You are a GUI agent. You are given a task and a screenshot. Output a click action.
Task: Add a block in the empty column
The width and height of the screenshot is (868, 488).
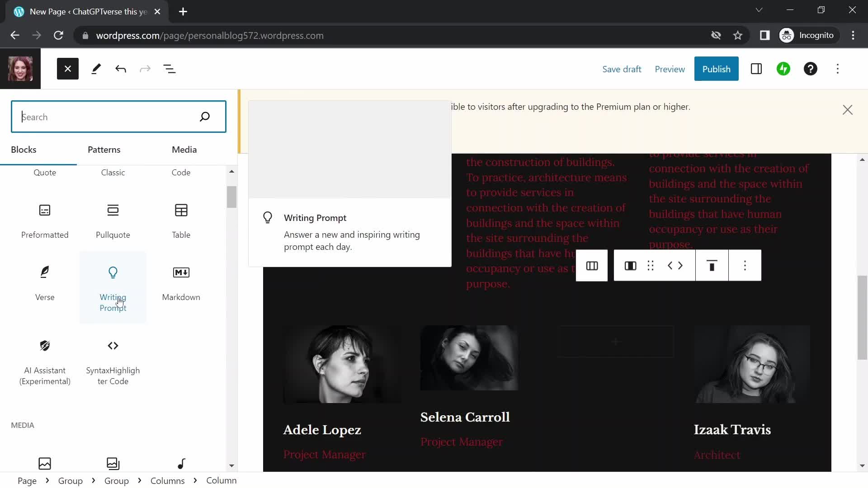point(615,342)
